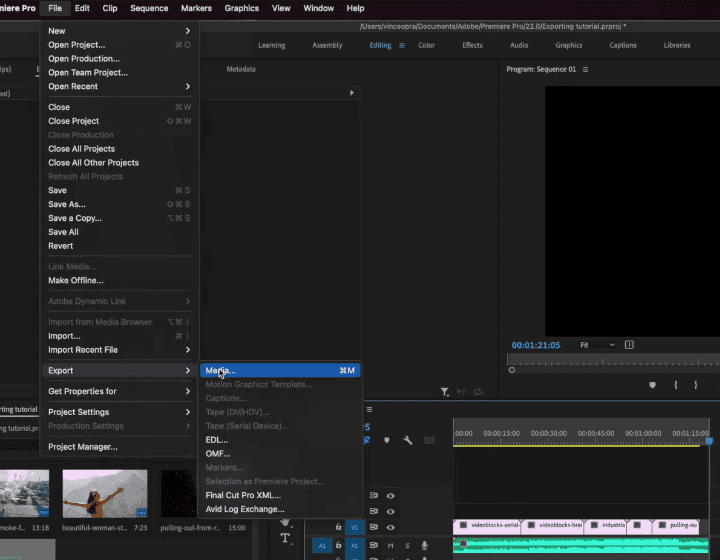The image size is (720, 560).
Task: Toggle A1 source patching button
Action: point(322,546)
